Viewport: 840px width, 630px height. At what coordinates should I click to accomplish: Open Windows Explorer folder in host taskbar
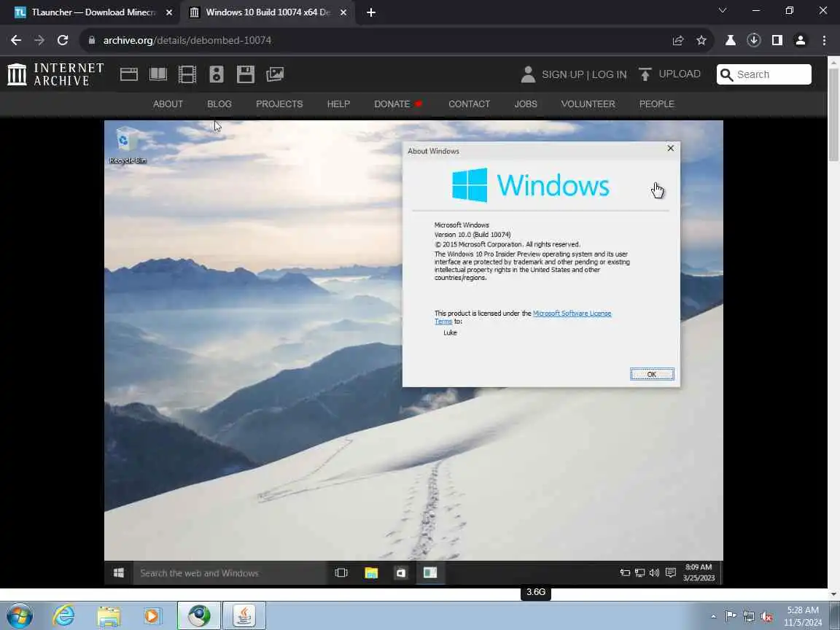click(109, 615)
